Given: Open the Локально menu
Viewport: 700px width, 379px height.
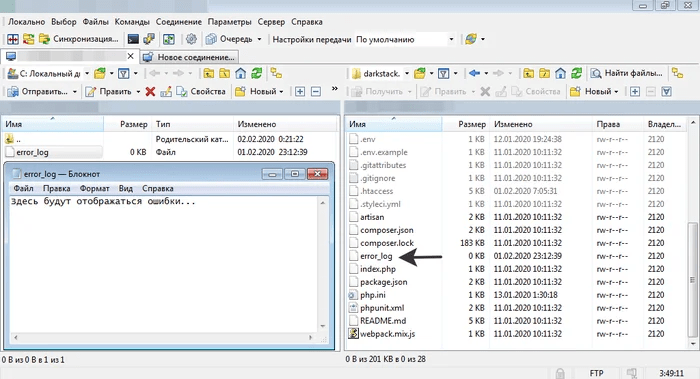Looking at the screenshot, I should click(x=26, y=21).
